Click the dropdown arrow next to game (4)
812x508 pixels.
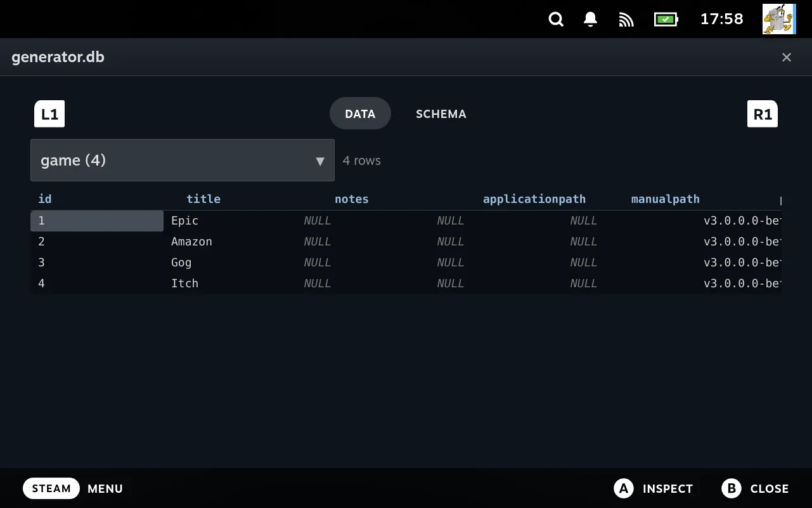[x=320, y=161]
